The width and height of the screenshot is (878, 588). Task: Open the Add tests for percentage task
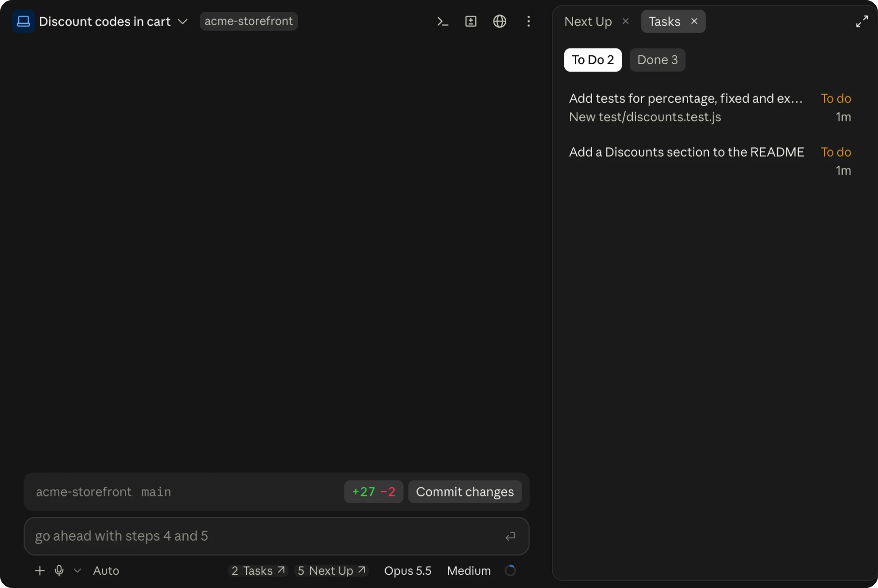point(710,108)
